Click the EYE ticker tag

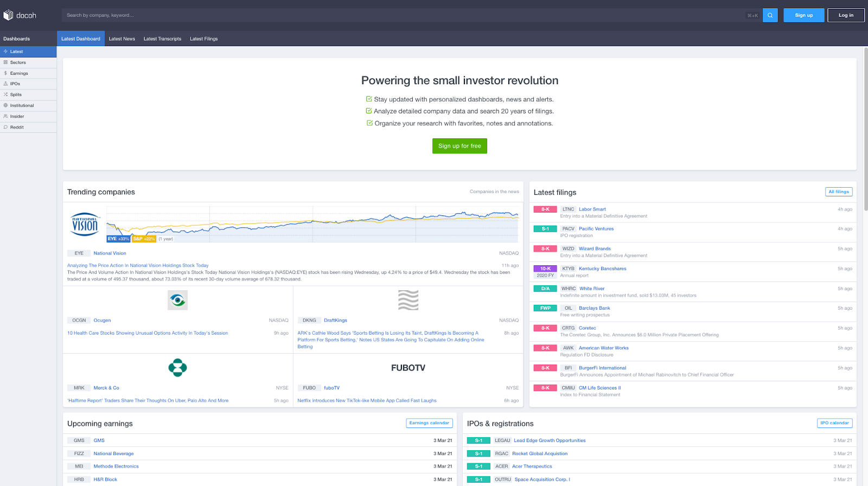pyautogui.click(x=79, y=253)
